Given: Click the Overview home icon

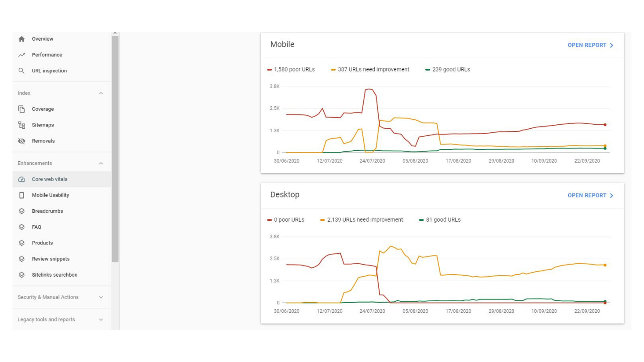Looking at the screenshot, I should point(21,39).
